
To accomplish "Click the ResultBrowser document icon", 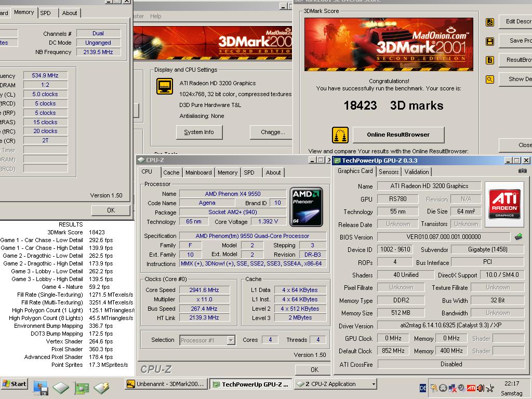I will click(489, 60).
